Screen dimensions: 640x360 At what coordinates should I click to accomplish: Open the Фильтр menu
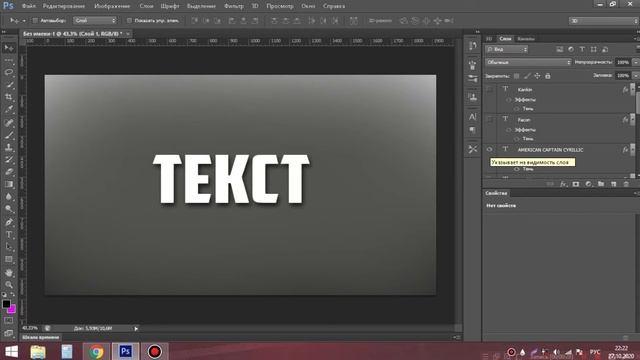[234, 6]
